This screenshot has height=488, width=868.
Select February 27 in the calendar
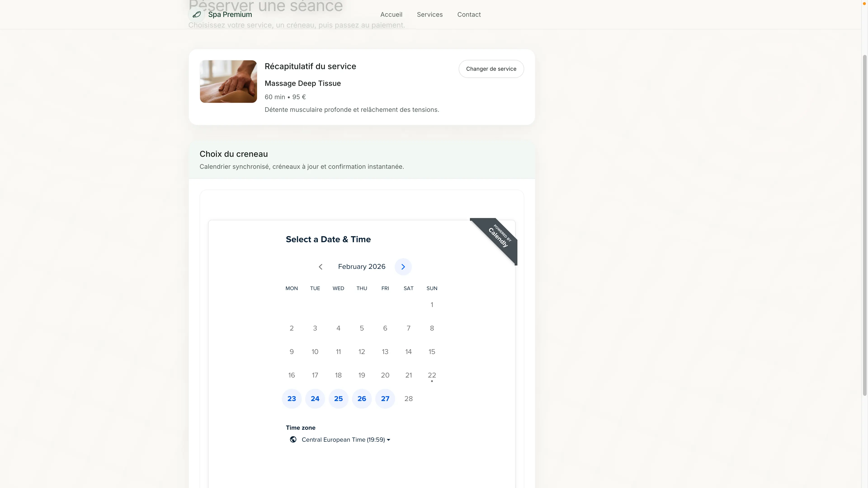point(385,398)
